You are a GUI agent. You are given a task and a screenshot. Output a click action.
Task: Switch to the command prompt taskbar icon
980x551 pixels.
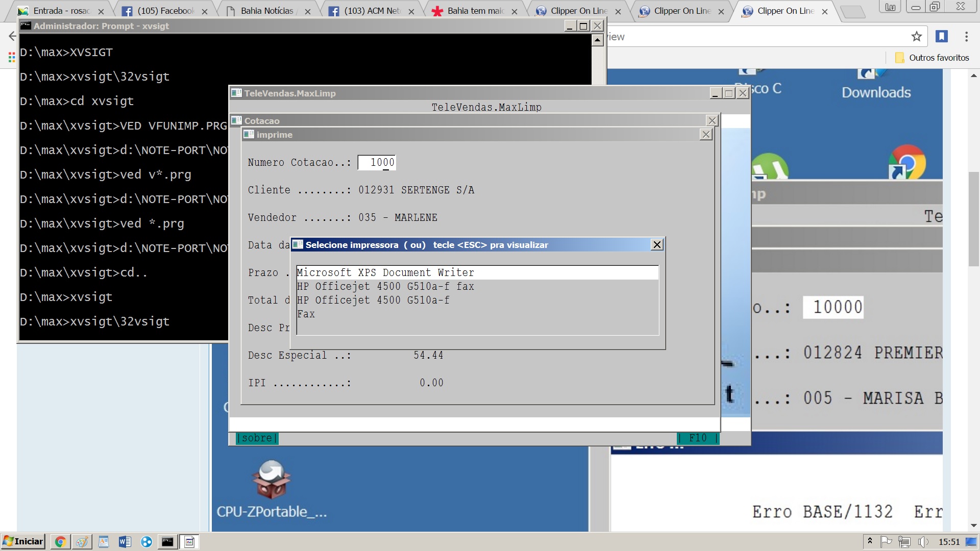[167, 542]
